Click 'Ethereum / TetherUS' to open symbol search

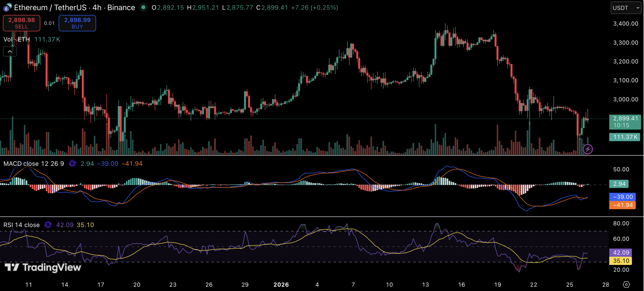[50, 7]
